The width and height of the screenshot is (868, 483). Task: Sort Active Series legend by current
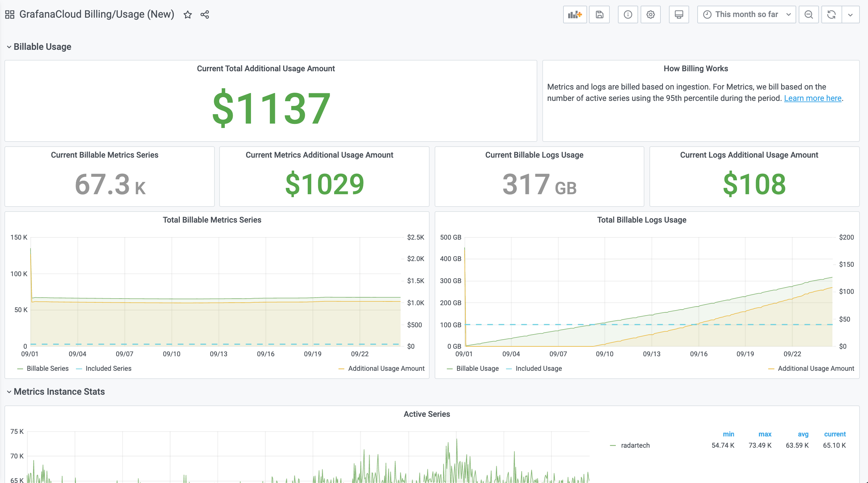coord(835,434)
